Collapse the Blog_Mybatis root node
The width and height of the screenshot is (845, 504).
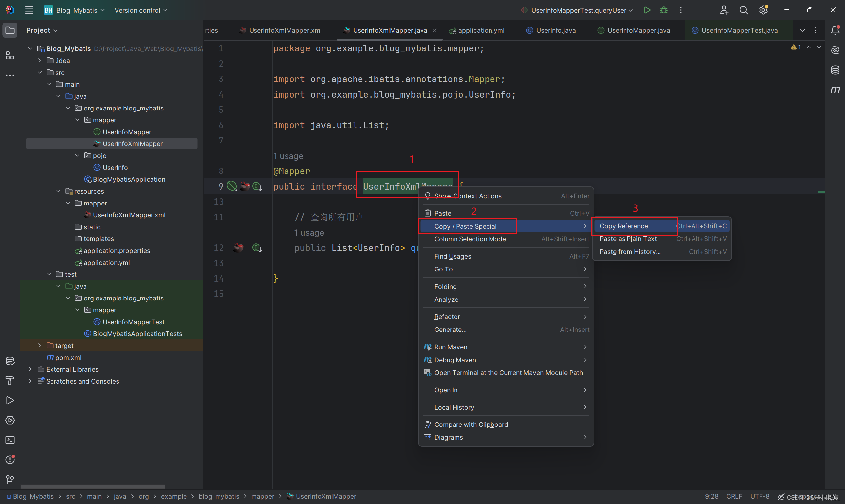coord(30,48)
